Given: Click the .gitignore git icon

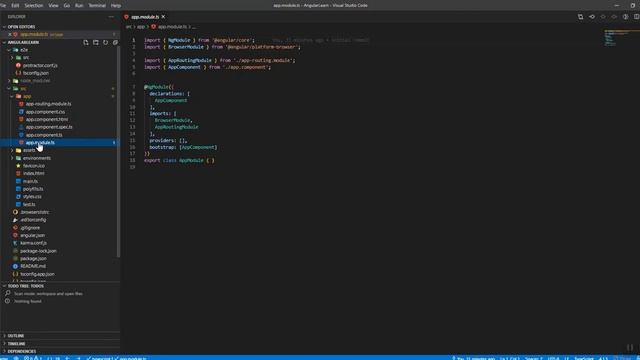Looking at the screenshot, I should click(16, 228).
